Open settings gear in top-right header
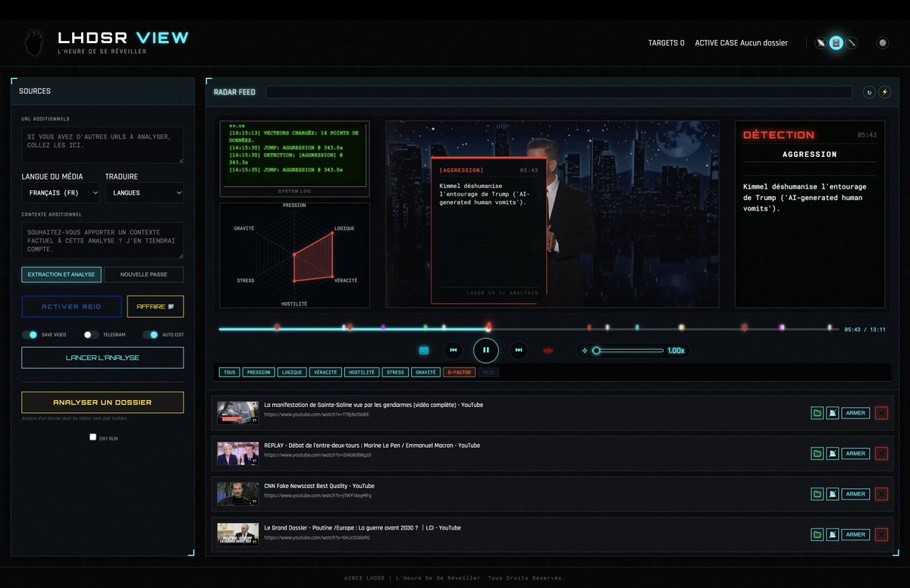Image resolution: width=910 pixels, height=588 pixels. click(x=883, y=43)
